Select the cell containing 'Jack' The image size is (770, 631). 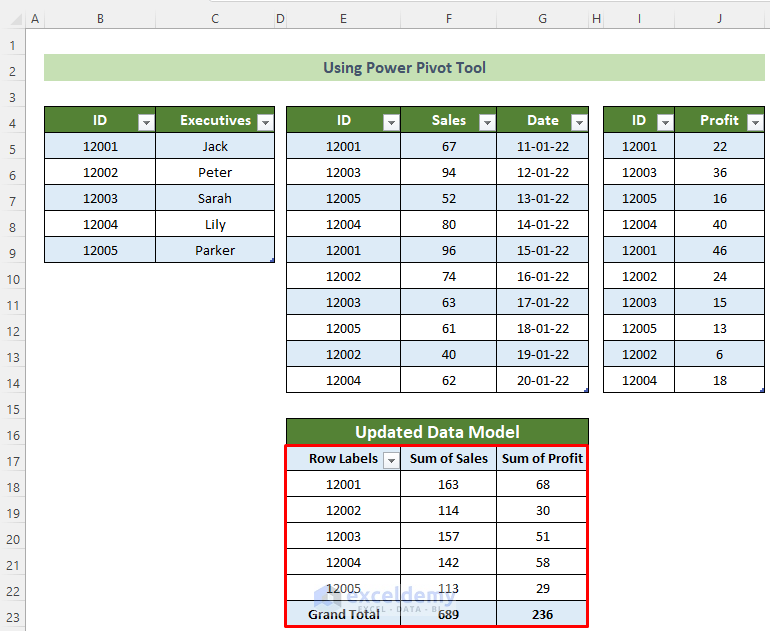click(215, 146)
